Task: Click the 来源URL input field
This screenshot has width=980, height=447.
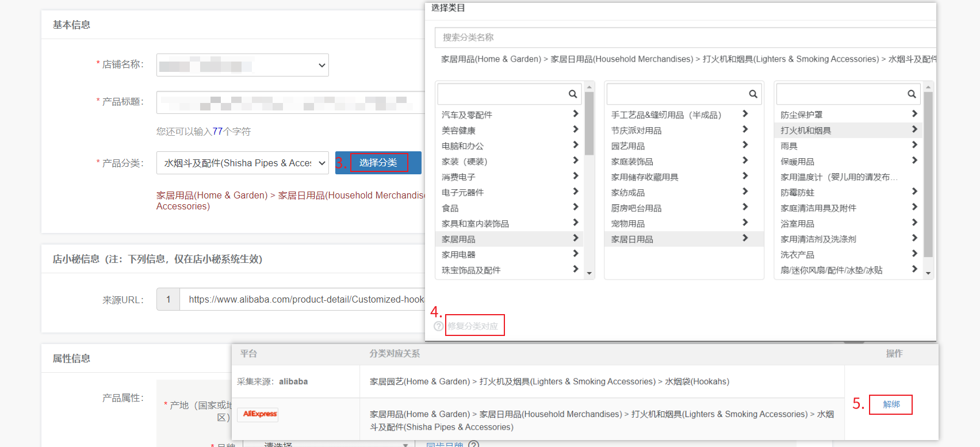Action: pyautogui.click(x=302, y=299)
